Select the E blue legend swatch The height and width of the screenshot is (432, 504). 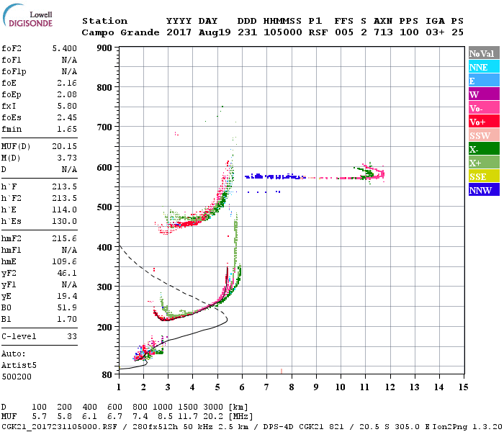(x=484, y=81)
